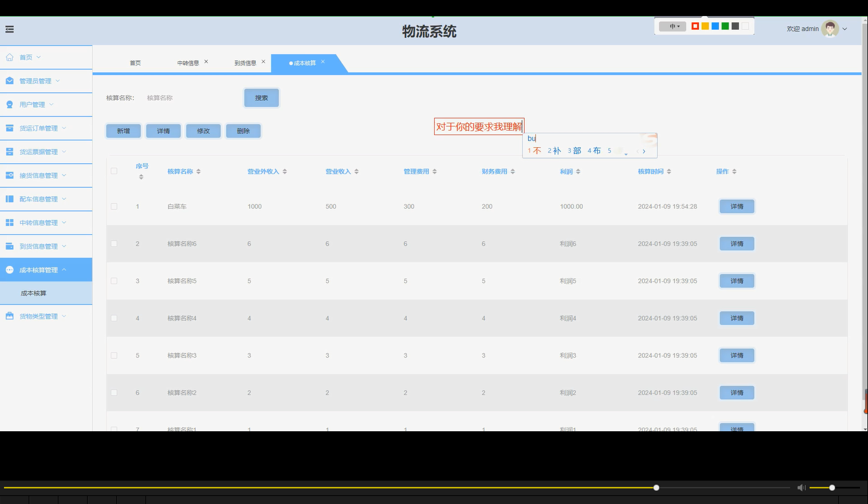Image resolution: width=868 pixels, height=504 pixels.
Task: Click the 管理员管理 envelope icon
Action: [9, 81]
